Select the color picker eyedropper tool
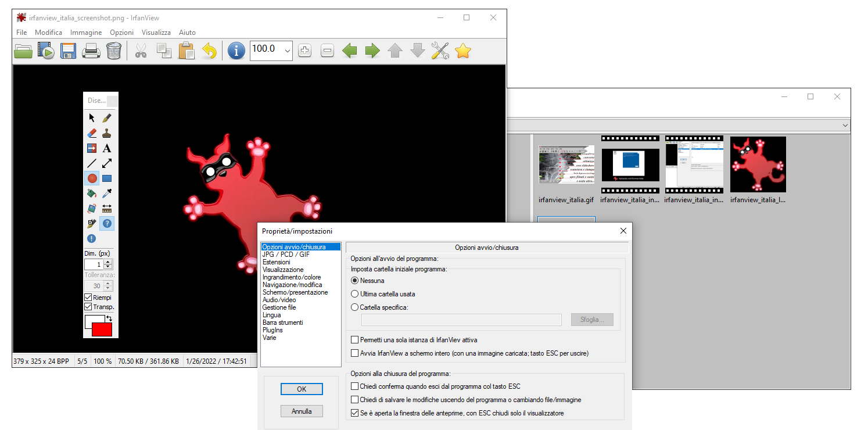The image size is (868, 430). click(107, 193)
